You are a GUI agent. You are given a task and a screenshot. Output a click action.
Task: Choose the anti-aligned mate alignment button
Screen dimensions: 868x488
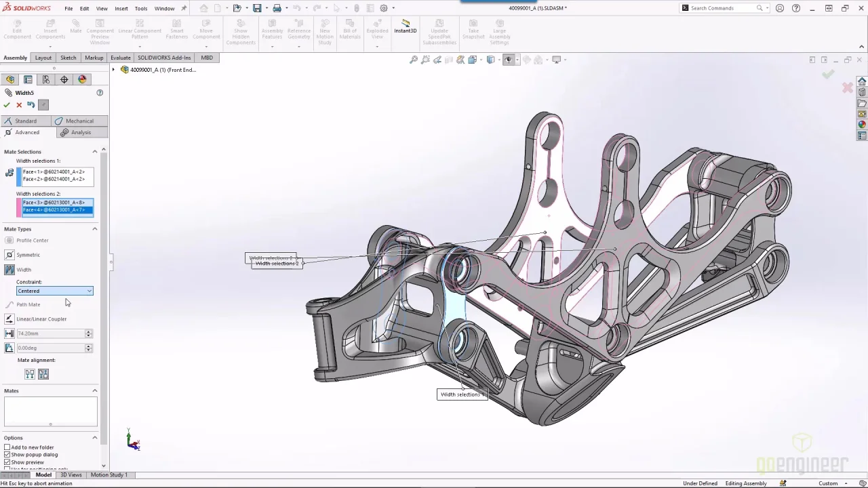pos(43,374)
